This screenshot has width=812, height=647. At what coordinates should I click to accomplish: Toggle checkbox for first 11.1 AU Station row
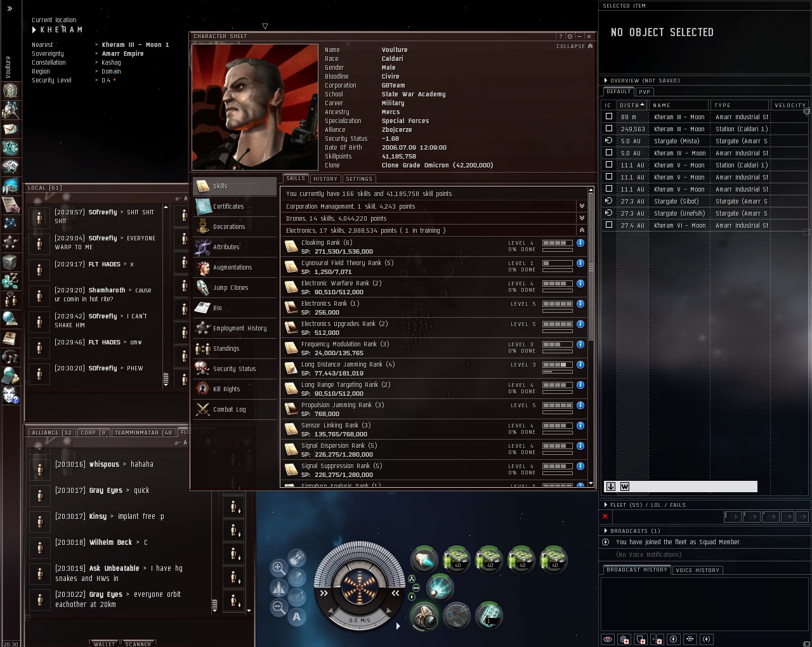tap(609, 165)
